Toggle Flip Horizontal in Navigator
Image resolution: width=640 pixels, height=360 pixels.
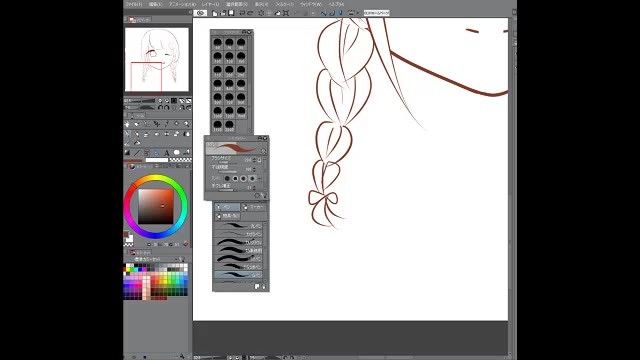(182, 107)
